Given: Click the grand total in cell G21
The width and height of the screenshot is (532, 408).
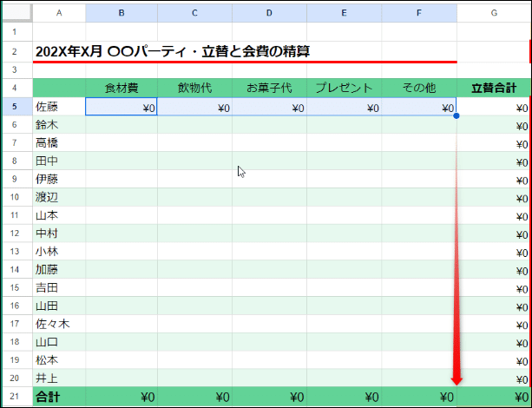Looking at the screenshot, I should 494,396.
